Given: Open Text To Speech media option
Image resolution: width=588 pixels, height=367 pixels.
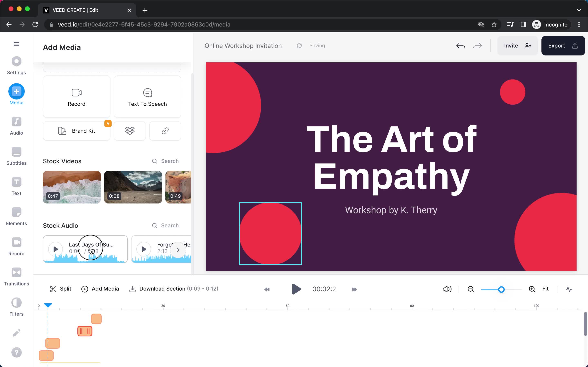Looking at the screenshot, I should [x=147, y=96].
